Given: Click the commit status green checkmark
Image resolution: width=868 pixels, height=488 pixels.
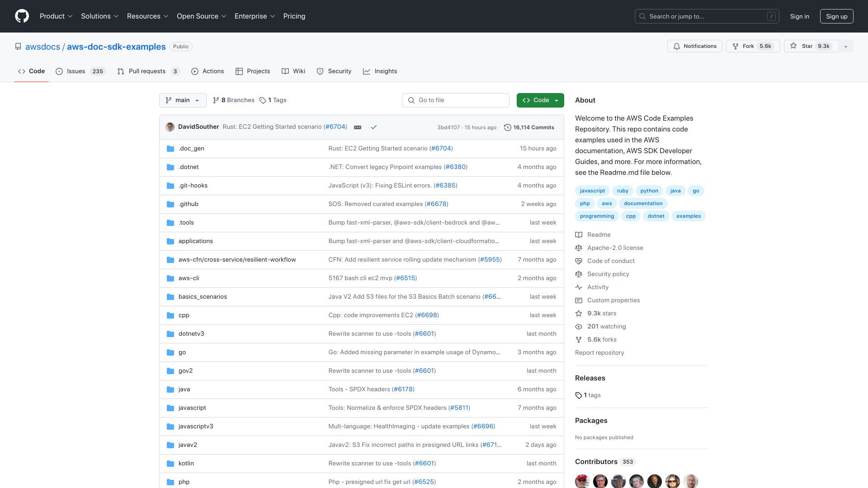Looking at the screenshot, I should (374, 127).
